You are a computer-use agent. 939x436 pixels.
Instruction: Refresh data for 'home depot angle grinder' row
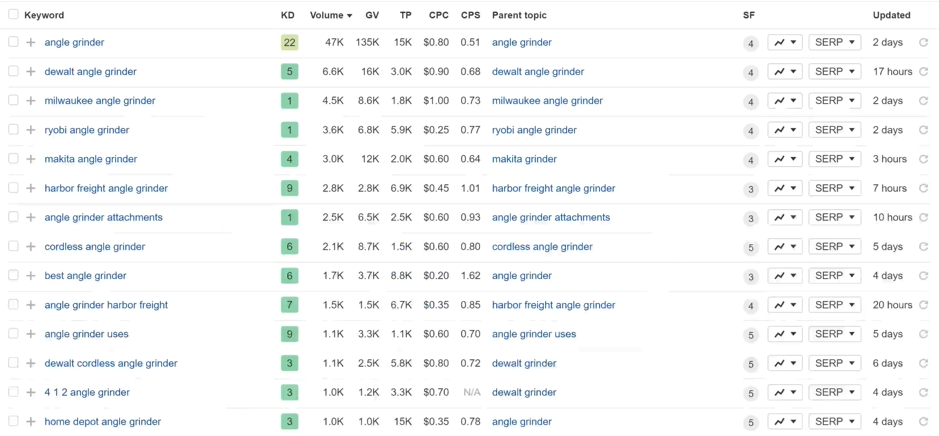tap(923, 422)
